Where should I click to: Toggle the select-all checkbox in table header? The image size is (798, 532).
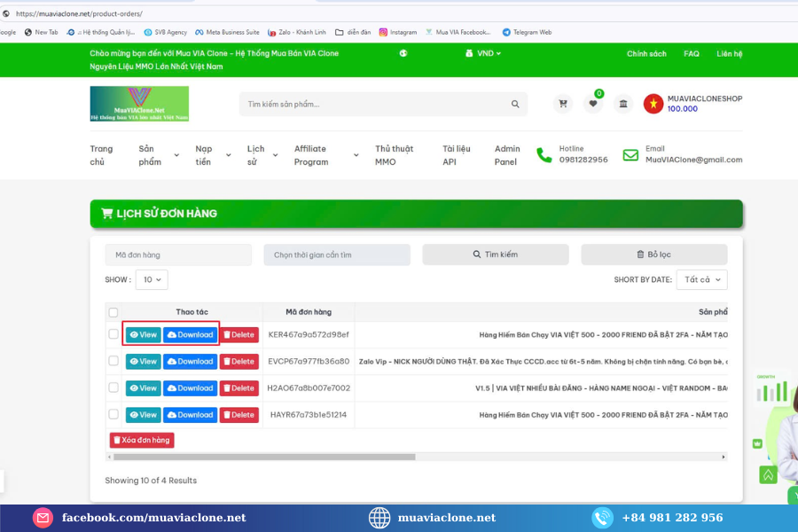click(113, 312)
